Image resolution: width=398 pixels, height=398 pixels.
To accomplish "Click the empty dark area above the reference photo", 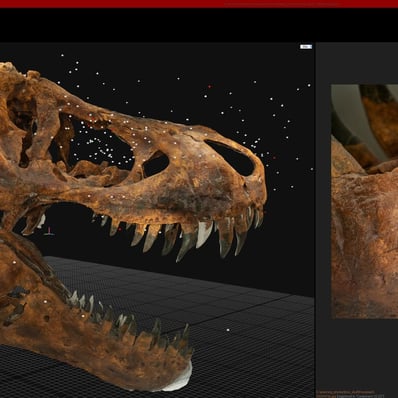I will tap(357, 63).
